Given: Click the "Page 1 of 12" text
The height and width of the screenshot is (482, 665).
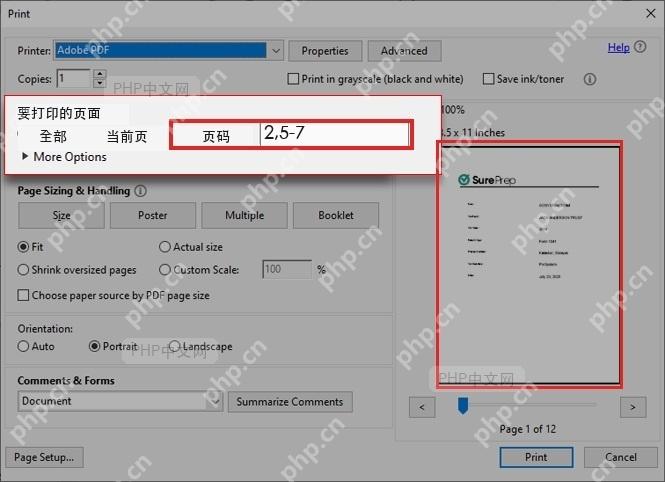Looking at the screenshot, I should coord(528,429).
